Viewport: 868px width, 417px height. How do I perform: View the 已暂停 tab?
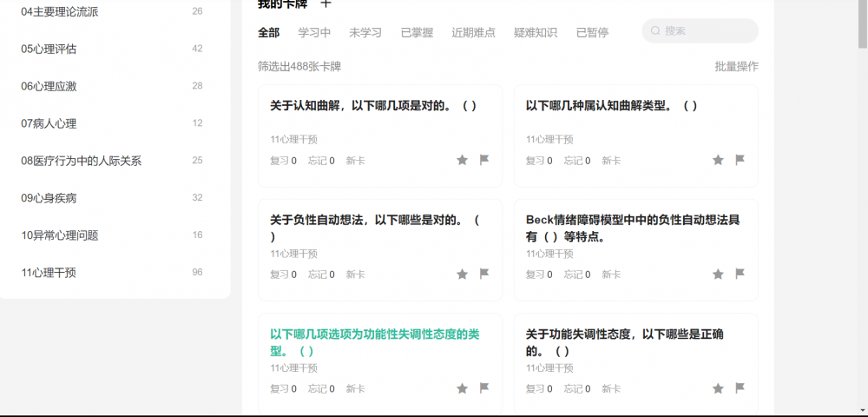pyautogui.click(x=592, y=33)
